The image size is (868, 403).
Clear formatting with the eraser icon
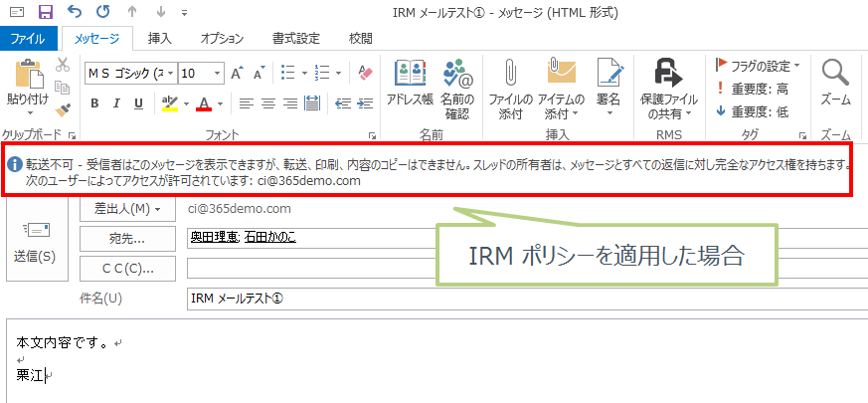(364, 73)
